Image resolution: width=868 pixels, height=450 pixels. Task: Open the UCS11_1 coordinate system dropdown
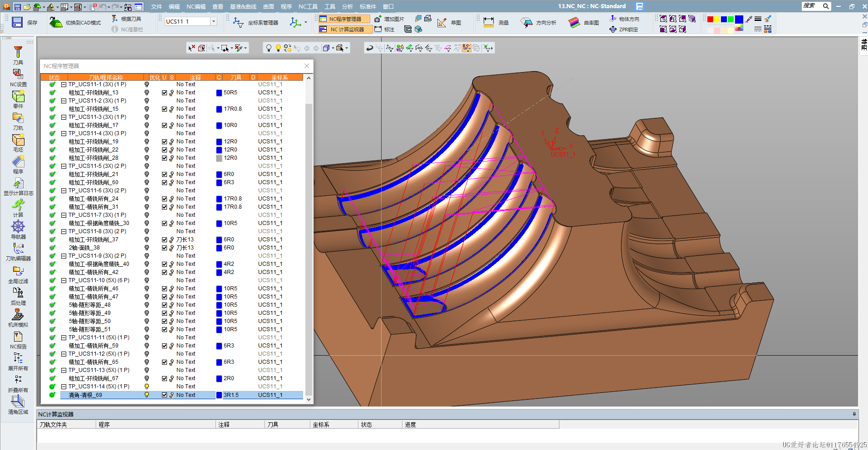[213, 21]
